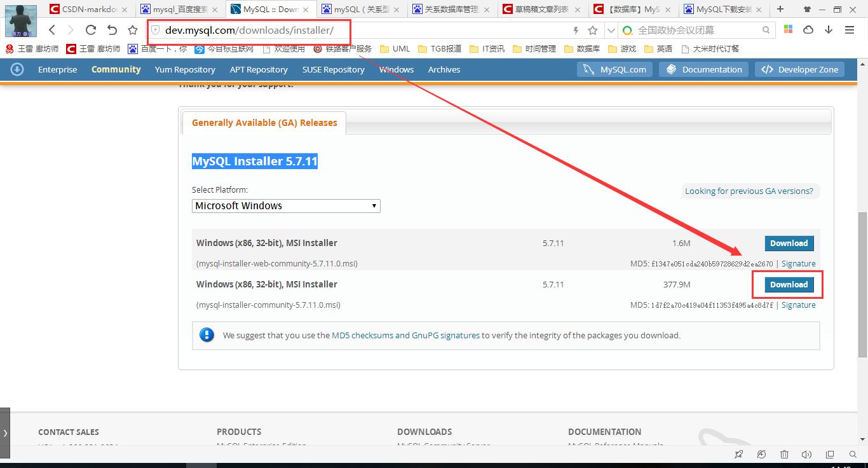Open the UML bookmark folder
This screenshot has height=468, width=868.
pyautogui.click(x=395, y=48)
